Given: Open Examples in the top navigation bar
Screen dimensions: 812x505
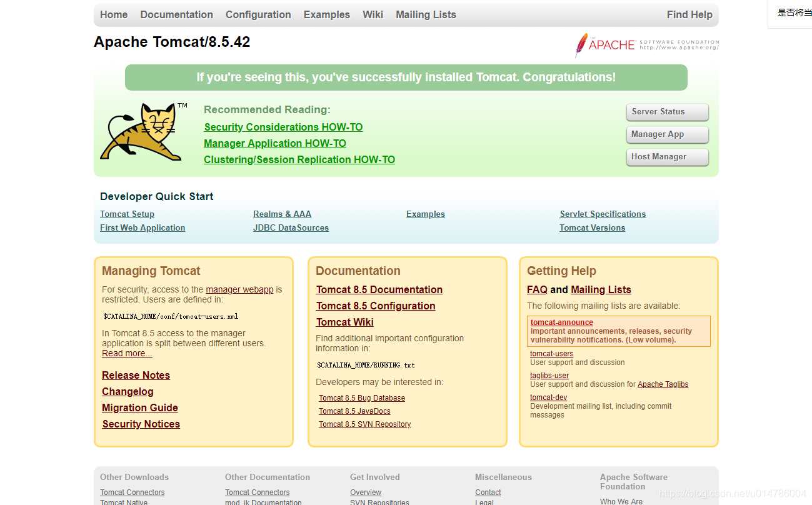Looking at the screenshot, I should [327, 14].
